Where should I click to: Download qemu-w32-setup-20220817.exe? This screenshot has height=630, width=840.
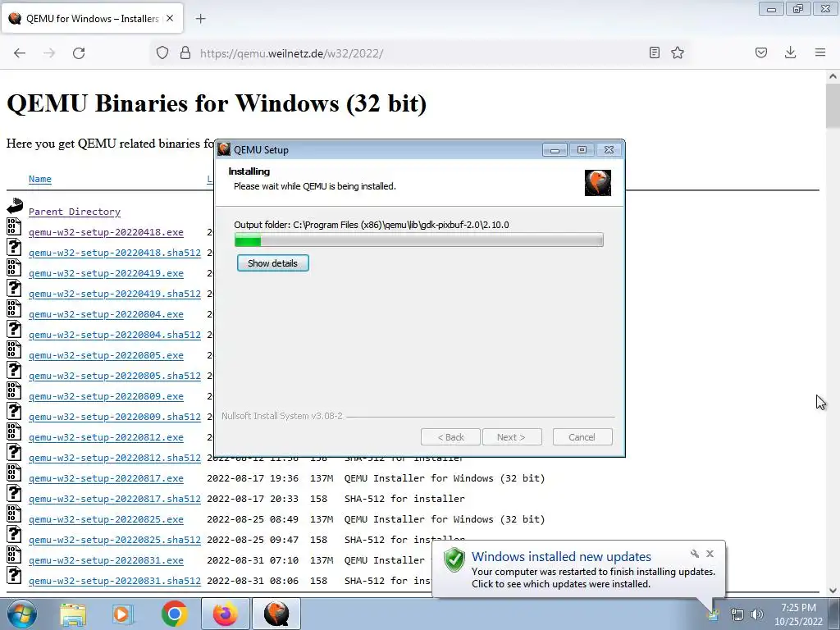point(106,478)
